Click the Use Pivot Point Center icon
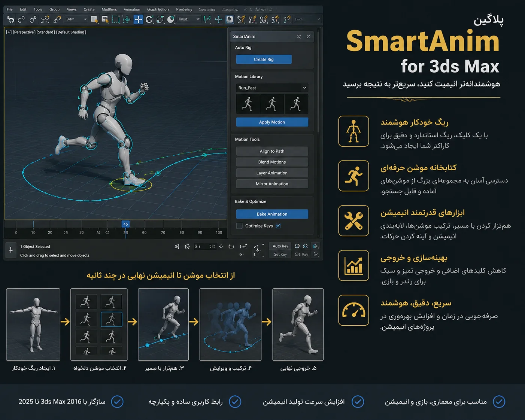 pos(207,19)
